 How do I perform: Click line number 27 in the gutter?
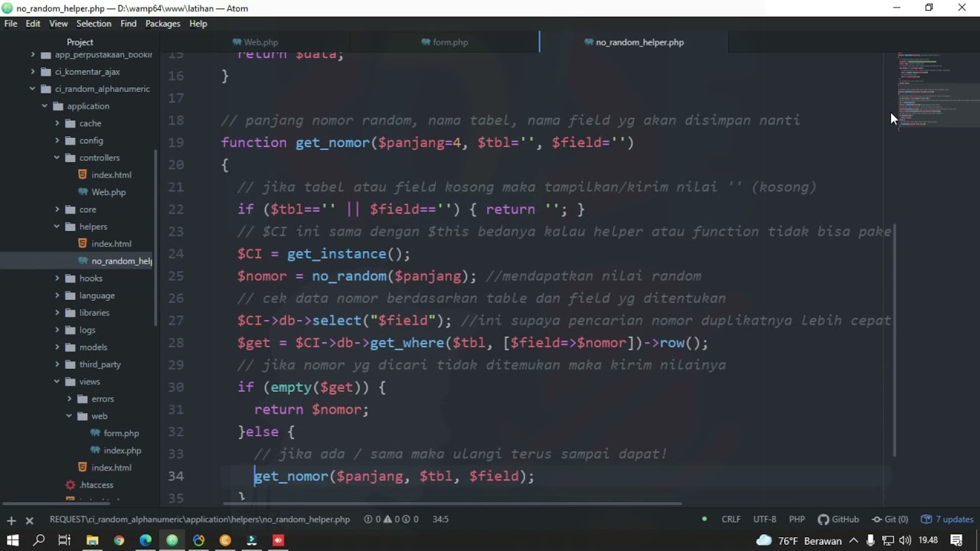click(x=175, y=321)
